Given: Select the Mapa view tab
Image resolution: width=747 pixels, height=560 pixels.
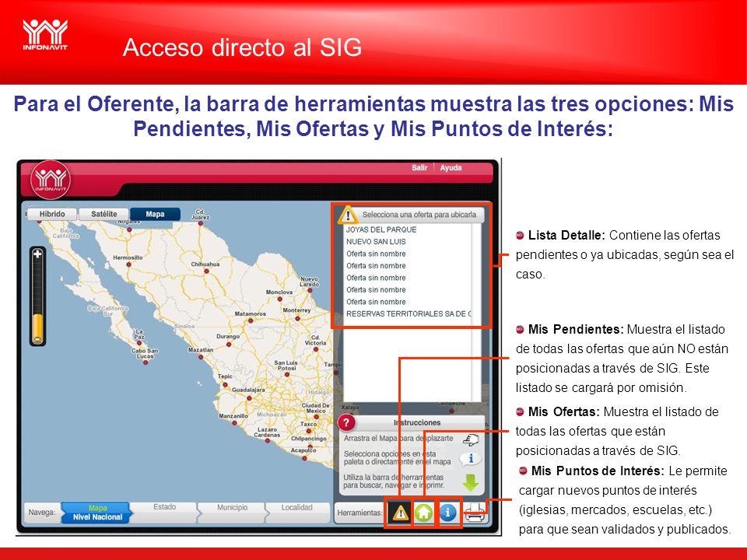Looking at the screenshot, I should pos(155,215).
